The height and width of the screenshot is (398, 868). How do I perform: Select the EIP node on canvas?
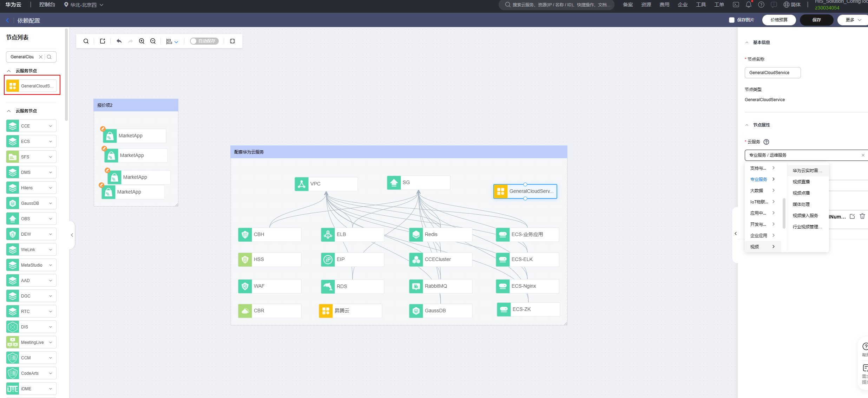pyautogui.click(x=353, y=260)
